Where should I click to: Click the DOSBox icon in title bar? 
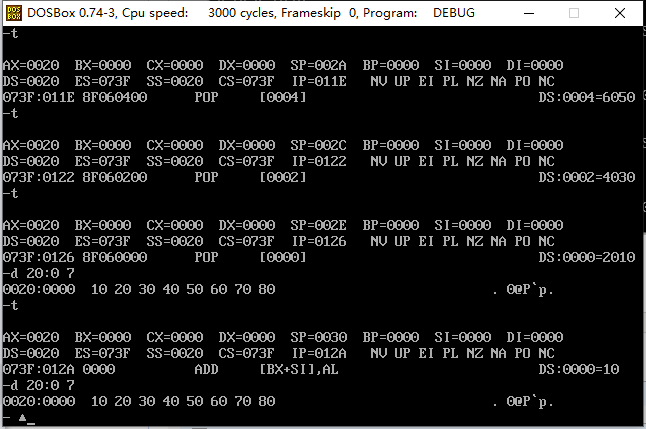14,13
